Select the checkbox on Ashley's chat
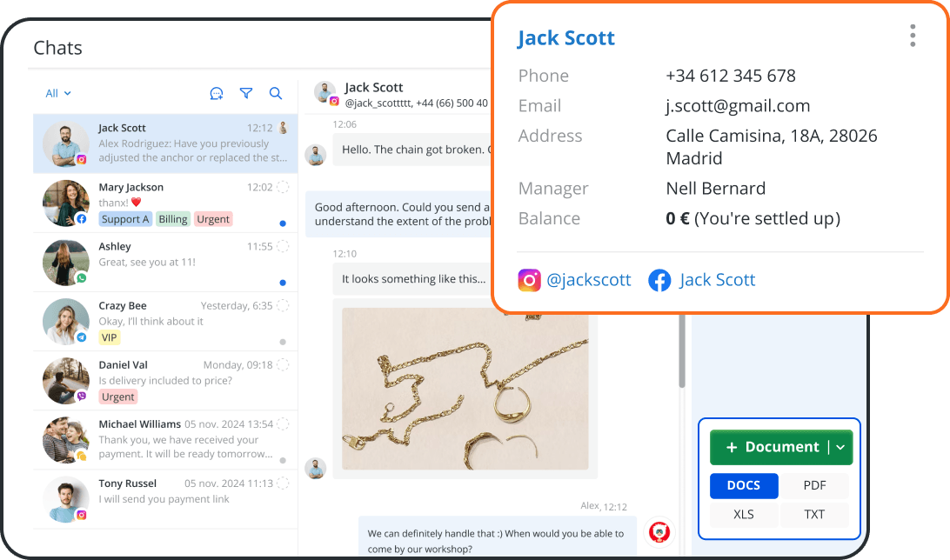This screenshot has width=950, height=560. [281, 245]
